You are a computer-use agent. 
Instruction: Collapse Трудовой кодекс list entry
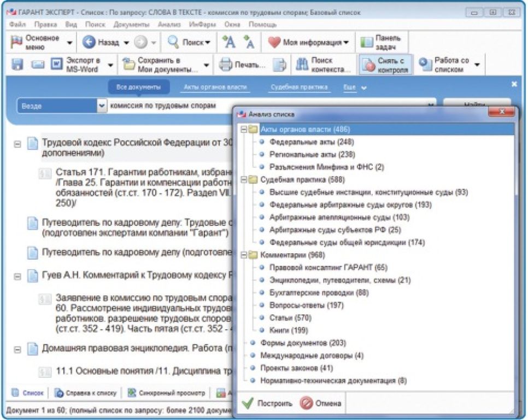pyautogui.click(x=17, y=144)
